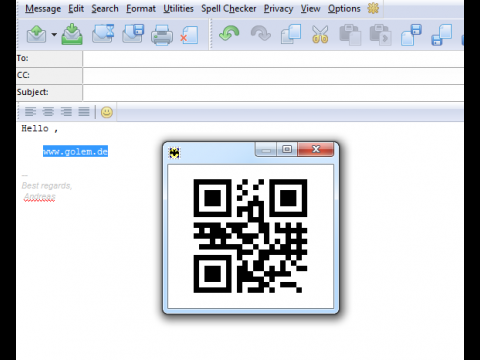Center align text
This screenshot has width=480, height=360.
(x=48, y=112)
